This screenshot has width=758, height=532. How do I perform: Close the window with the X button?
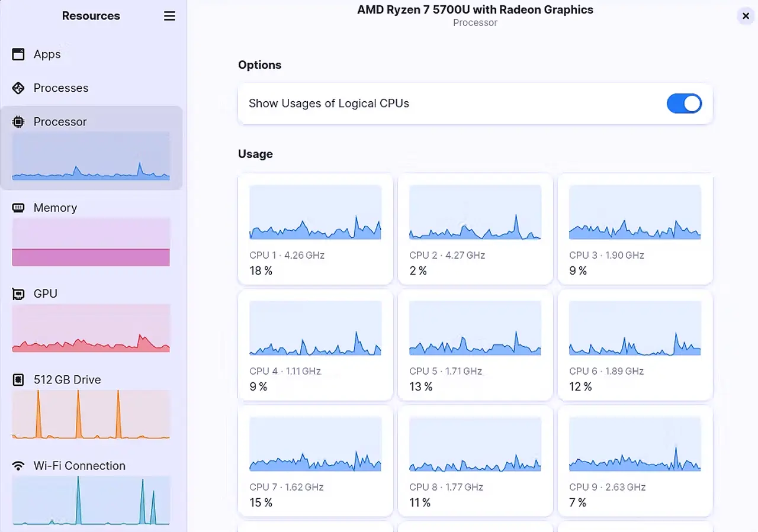[746, 16]
